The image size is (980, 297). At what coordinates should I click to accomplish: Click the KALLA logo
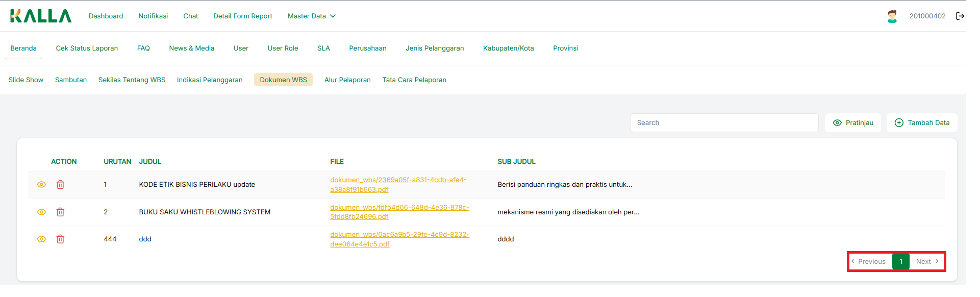point(41,16)
